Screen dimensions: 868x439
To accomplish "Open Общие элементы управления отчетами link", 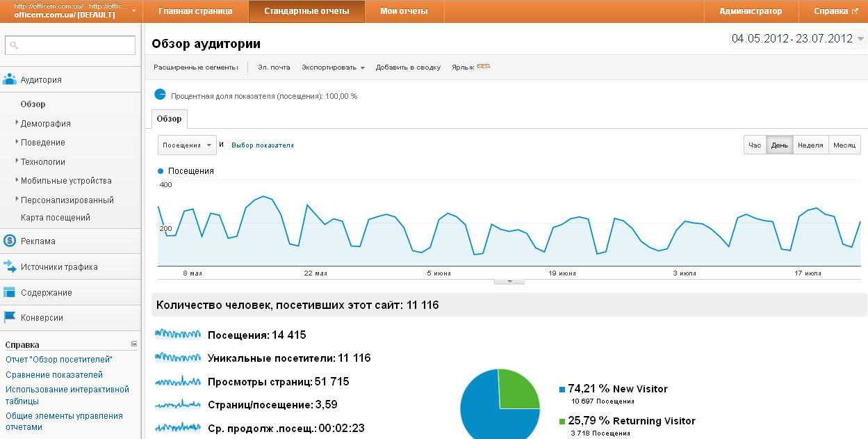I will 64,421.
